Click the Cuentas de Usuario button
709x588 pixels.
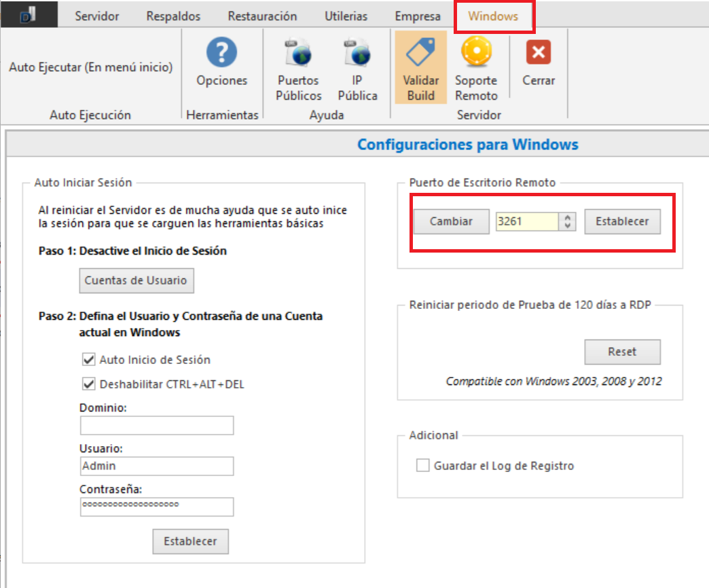click(136, 280)
